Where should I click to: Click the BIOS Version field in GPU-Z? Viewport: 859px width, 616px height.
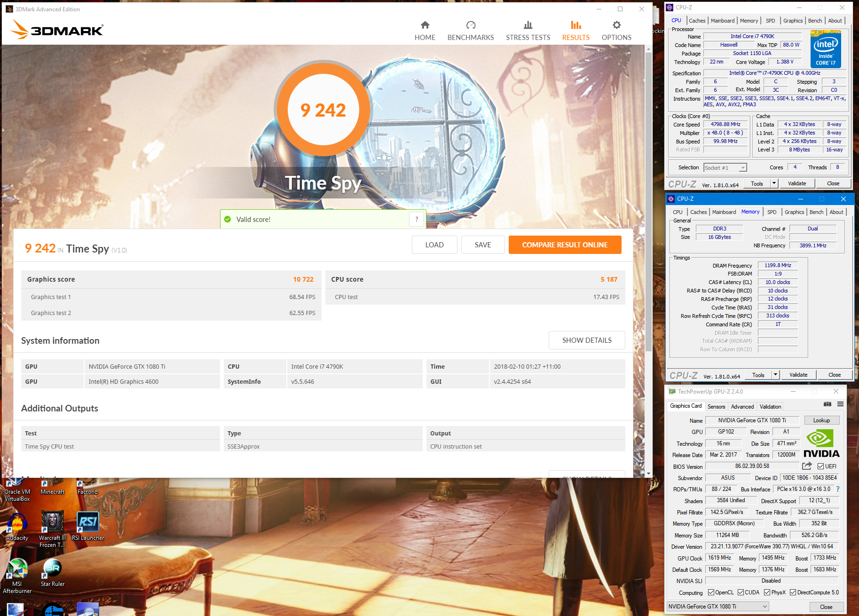[x=752, y=466]
